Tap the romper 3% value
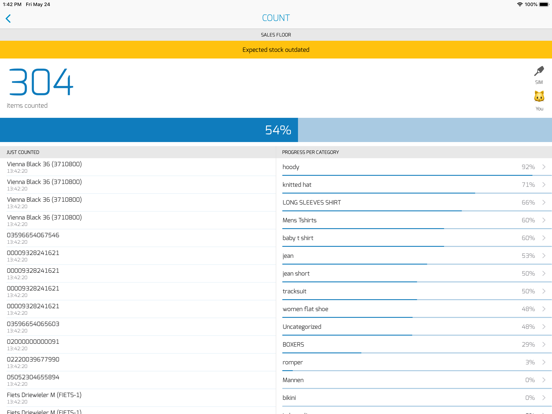Image resolution: width=552 pixels, height=414 pixels. [530, 362]
